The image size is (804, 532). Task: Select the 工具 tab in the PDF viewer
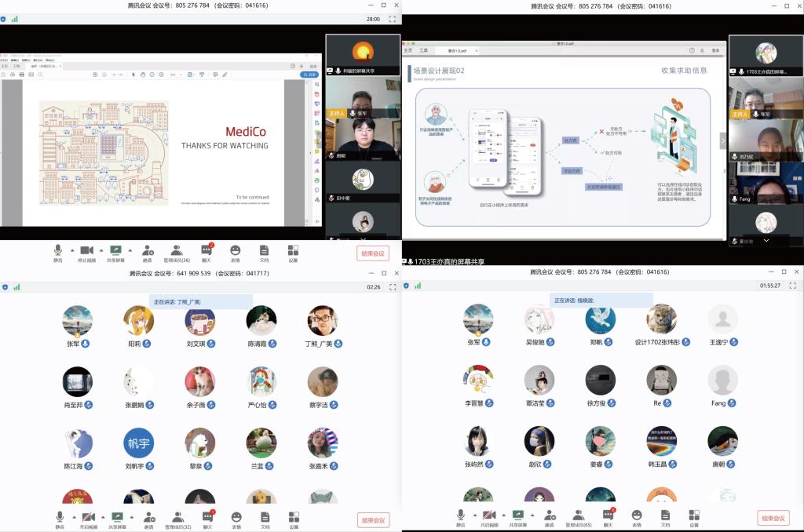point(423,50)
